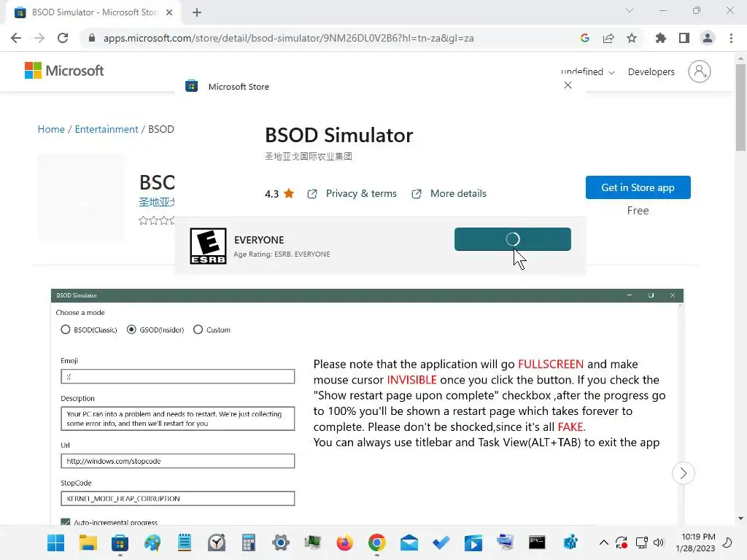The height and width of the screenshot is (560, 747).
Task: Close the BSOD Simulator browser tab
Action: pyautogui.click(x=169, y=12)
